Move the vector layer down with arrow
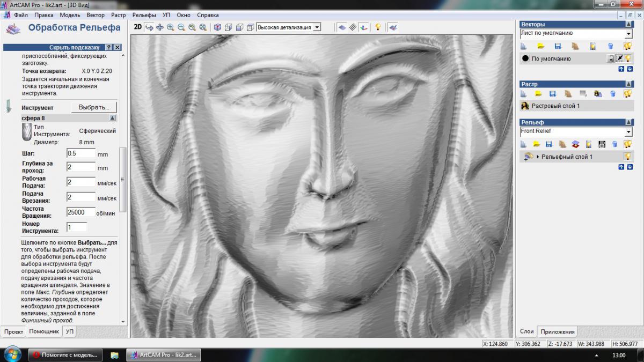The width and height of the screenshot is (644, 362). [630, 69]
